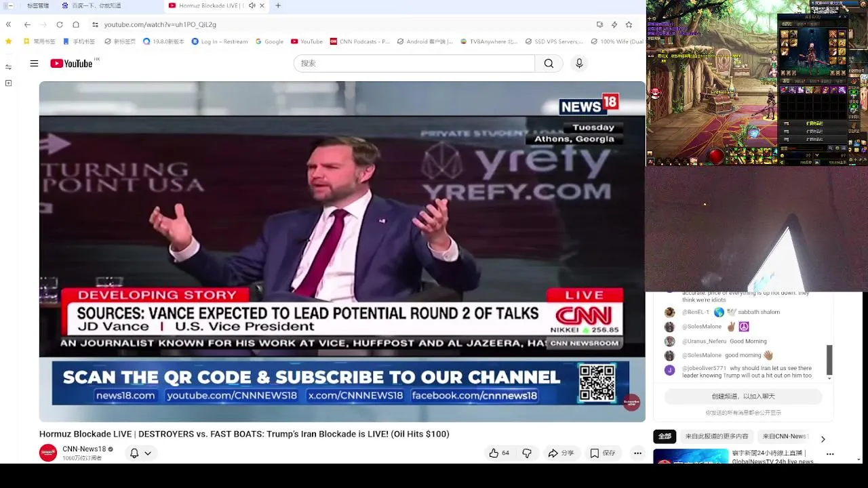The width and height of the screenshot is (868, 488).
Task: Open @Uranus_Neferu chat user avatar
Action: pos(669,342)
